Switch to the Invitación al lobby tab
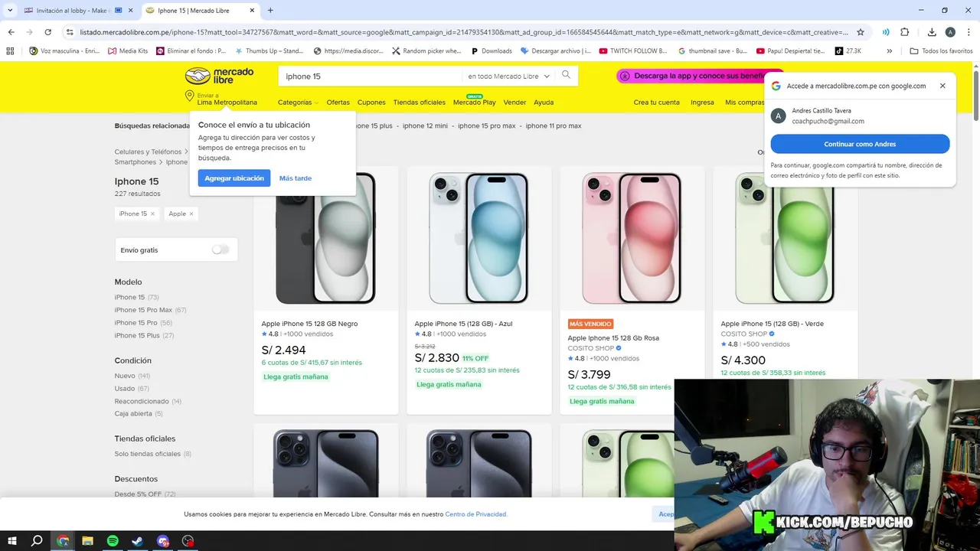The image size is (980, 551). pyautogui.click(x=73, y=11)
